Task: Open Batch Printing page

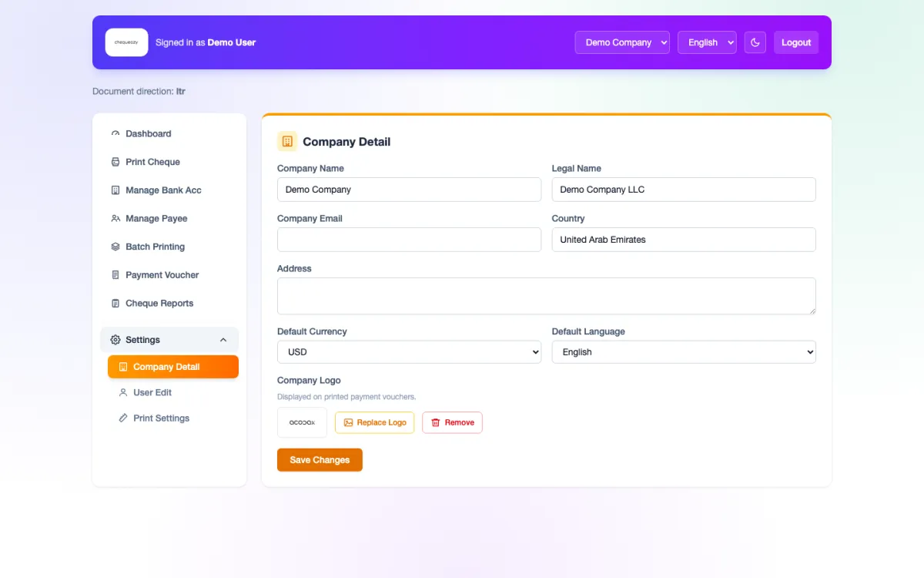Action: [x=169, y=247]
